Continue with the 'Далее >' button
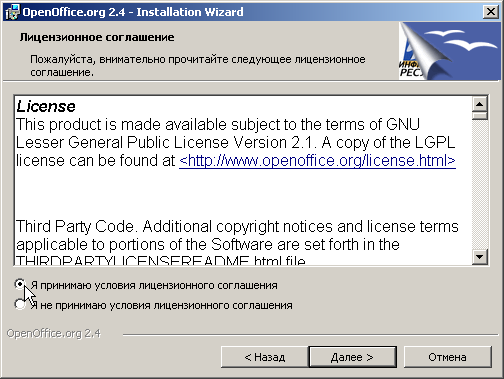 [x=353, y=357]
